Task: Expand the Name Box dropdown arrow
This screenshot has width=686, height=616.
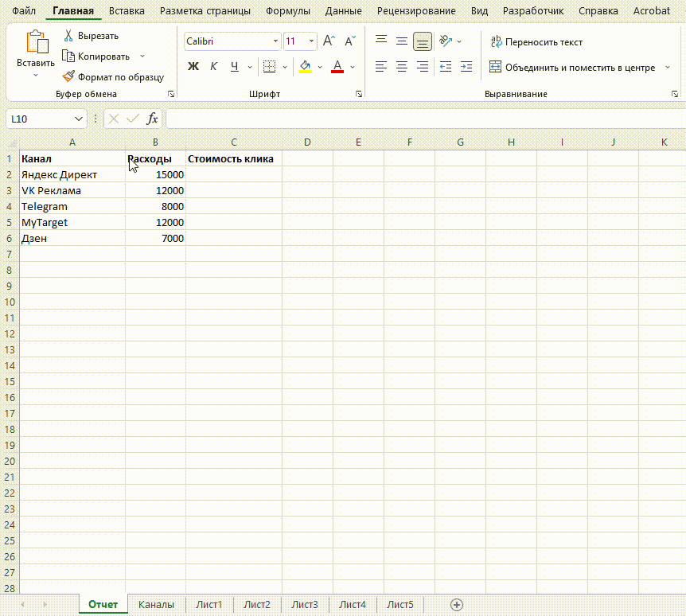Action: pos(78,119)
